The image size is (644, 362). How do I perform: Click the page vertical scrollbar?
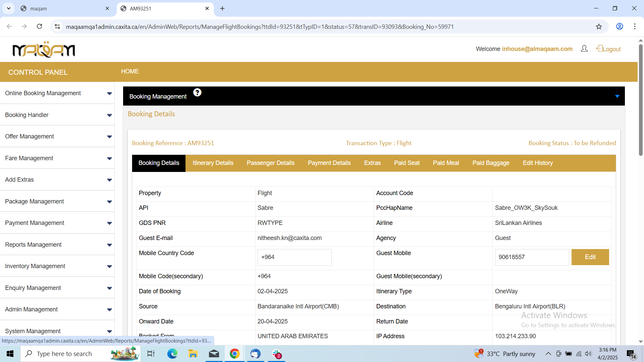click(x=640, y=101)
